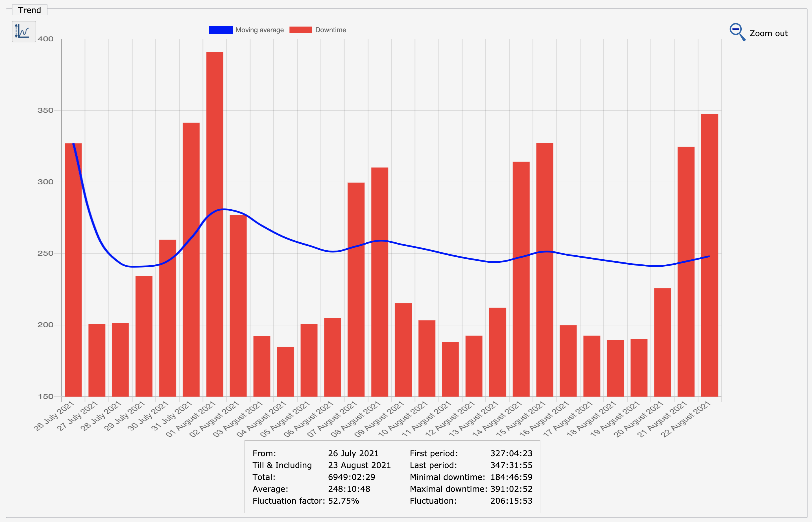Image resolution: width=812 pixels, height=522 pixels.
Task: Click the chart axis scale icon
Action: click(x=24, y=32)
